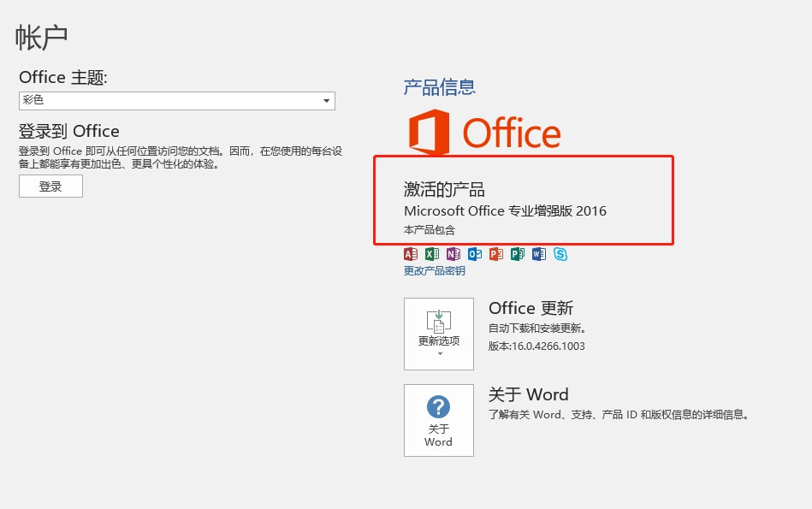The image size is (812, 509).
Task: Click the 帐户 page title
Action: (x=41, y=38)
